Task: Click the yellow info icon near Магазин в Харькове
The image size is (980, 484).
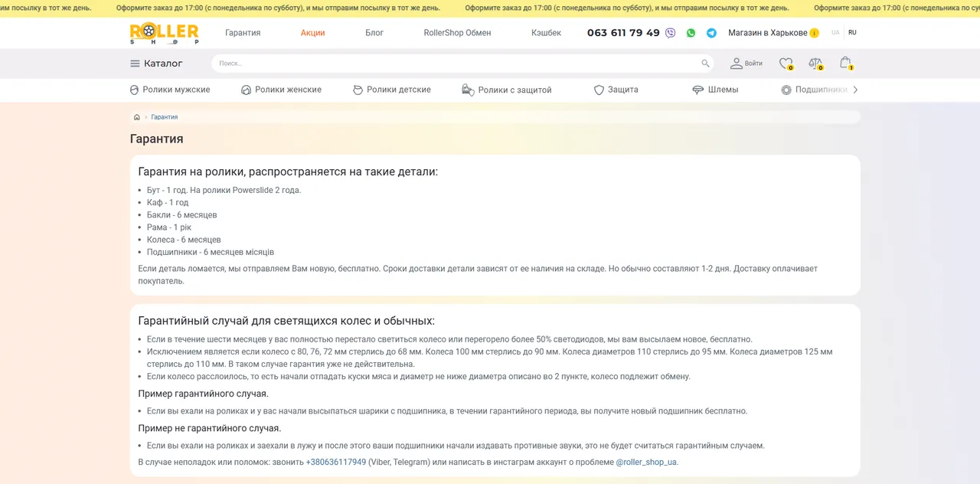Action: tap(815, 33)
